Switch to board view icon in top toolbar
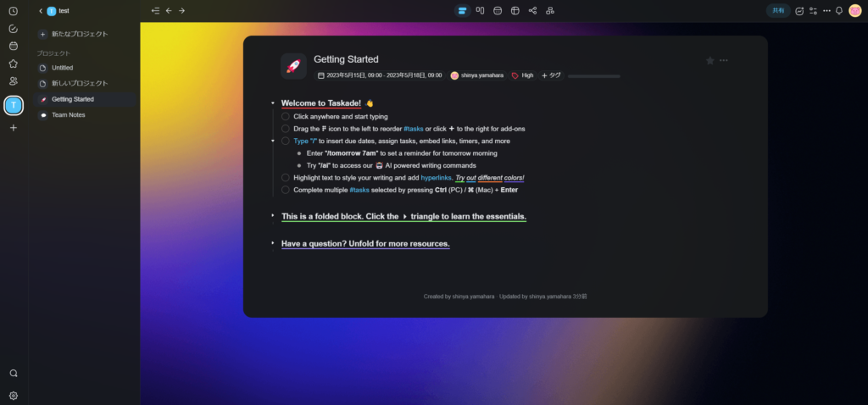The image size is (868, 405). (480, 10)
